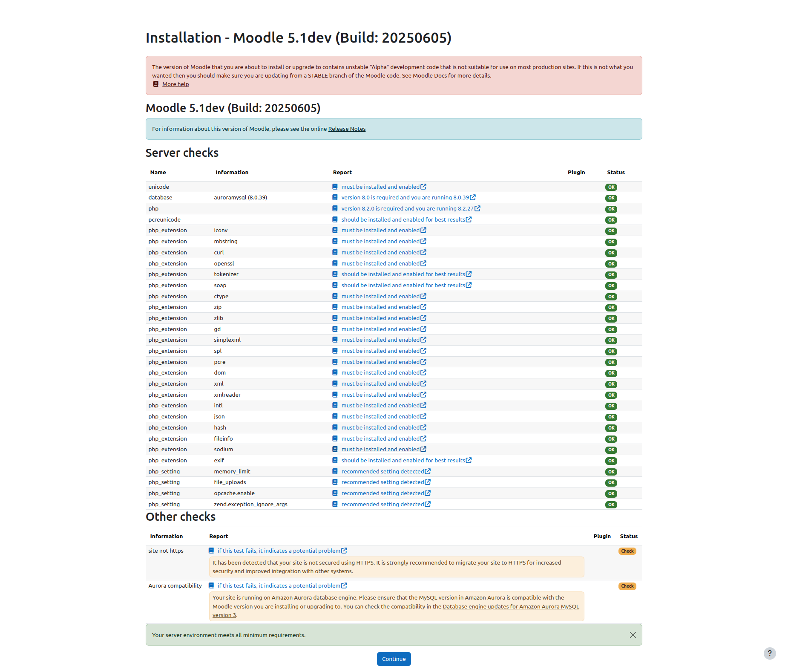Click docs book icon in php row
788x672 pixels.
[335, 208]
